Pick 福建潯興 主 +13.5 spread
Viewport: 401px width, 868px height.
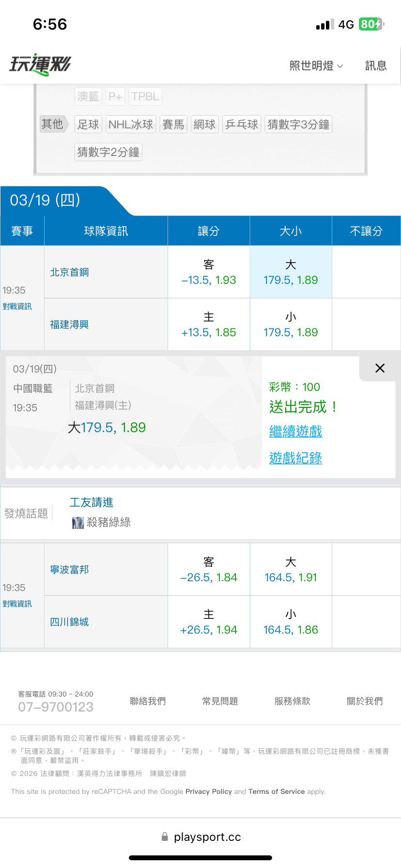coord(209,325)
